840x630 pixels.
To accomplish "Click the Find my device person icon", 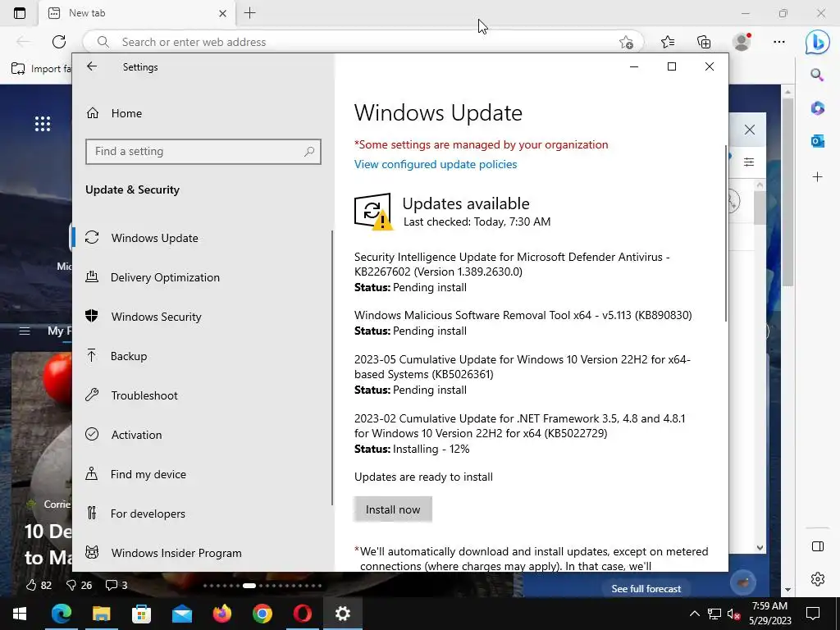I will (x=92, y=473).
